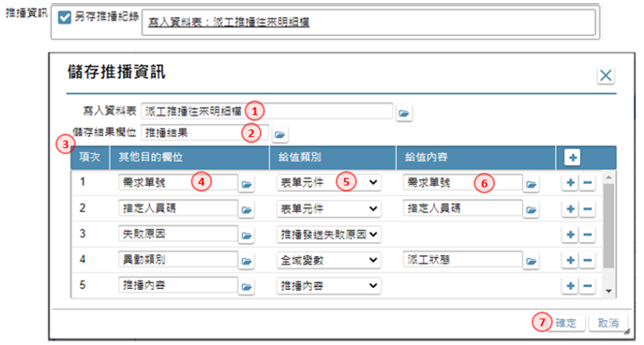Open folder browser for 儲存結果欄位 field

[x=280, y=135]
